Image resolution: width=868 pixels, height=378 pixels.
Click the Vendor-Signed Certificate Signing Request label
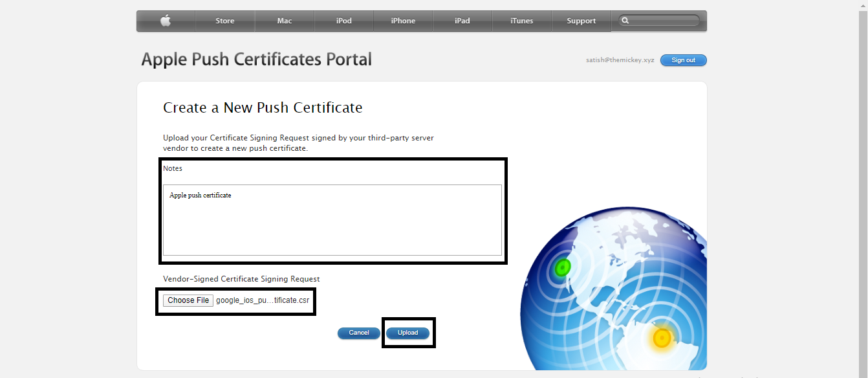tap(241, 279)
